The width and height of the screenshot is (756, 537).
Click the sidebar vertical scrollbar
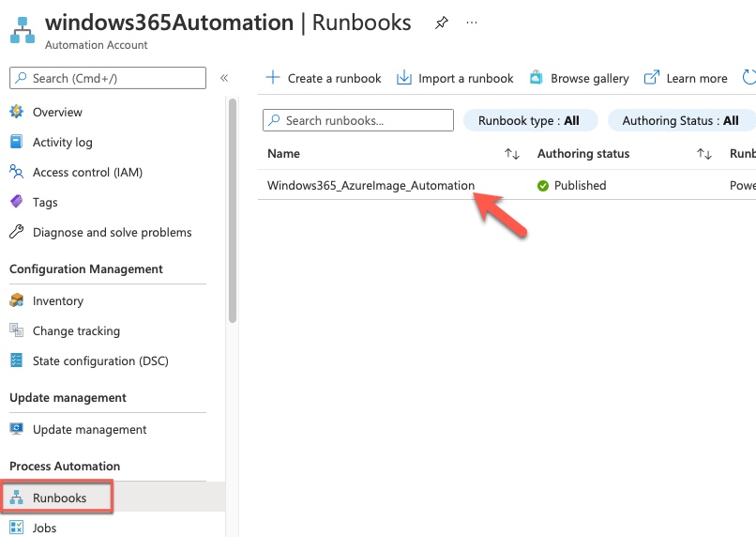coord(233,210)
